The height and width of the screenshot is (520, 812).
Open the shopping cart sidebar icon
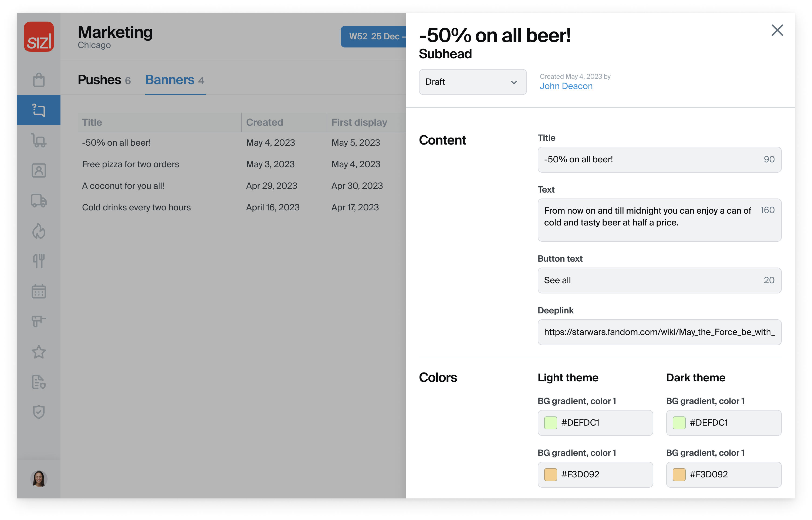click(39, 141)
